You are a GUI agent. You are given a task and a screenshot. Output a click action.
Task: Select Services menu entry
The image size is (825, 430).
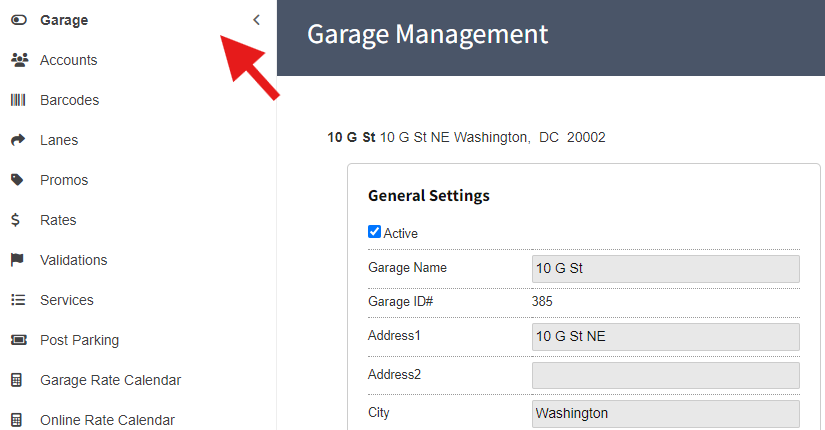click(x=67, y=300)
